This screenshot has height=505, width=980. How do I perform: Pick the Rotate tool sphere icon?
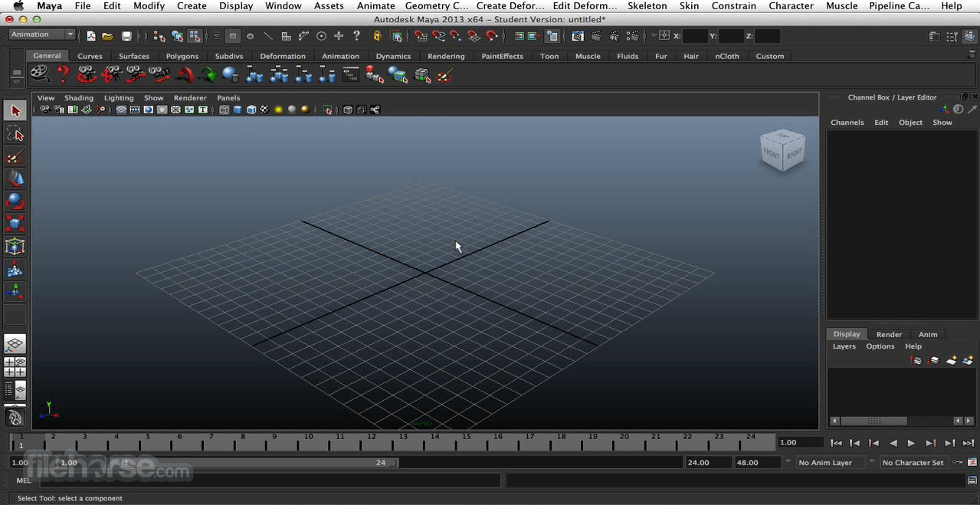[15, 202]
